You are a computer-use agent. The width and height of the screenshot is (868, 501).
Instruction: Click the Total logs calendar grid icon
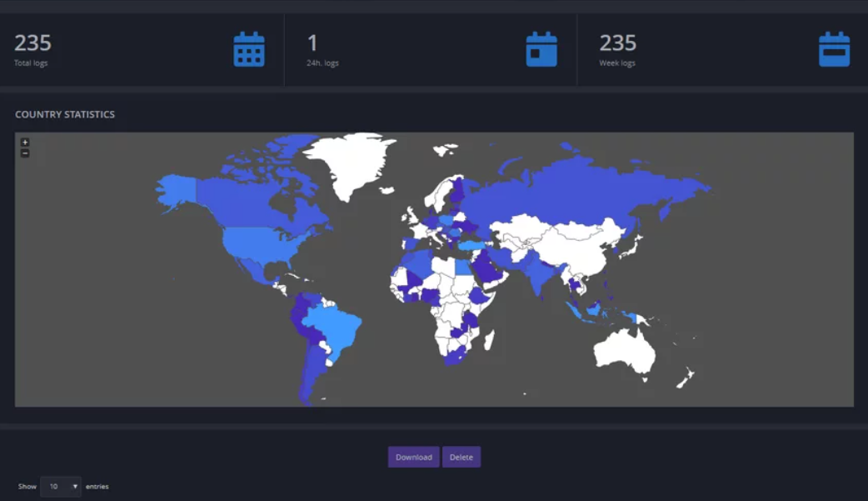pos(248,49)
